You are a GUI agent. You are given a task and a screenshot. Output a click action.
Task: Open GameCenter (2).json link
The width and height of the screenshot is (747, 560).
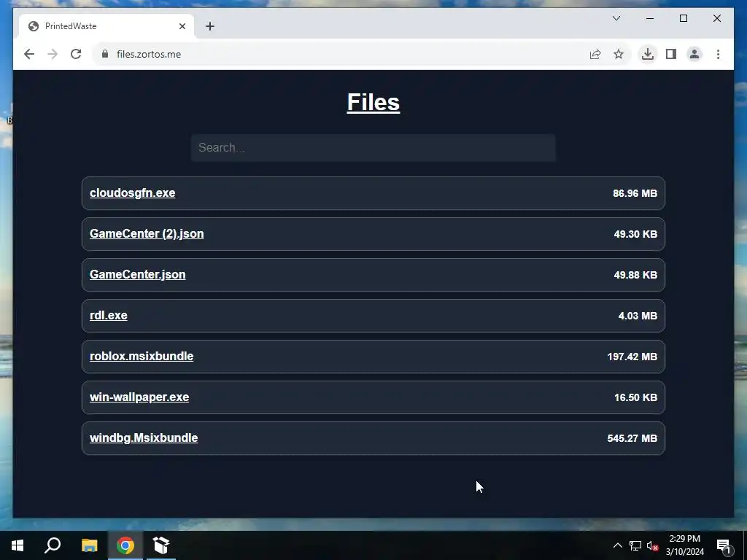(147, 234)
